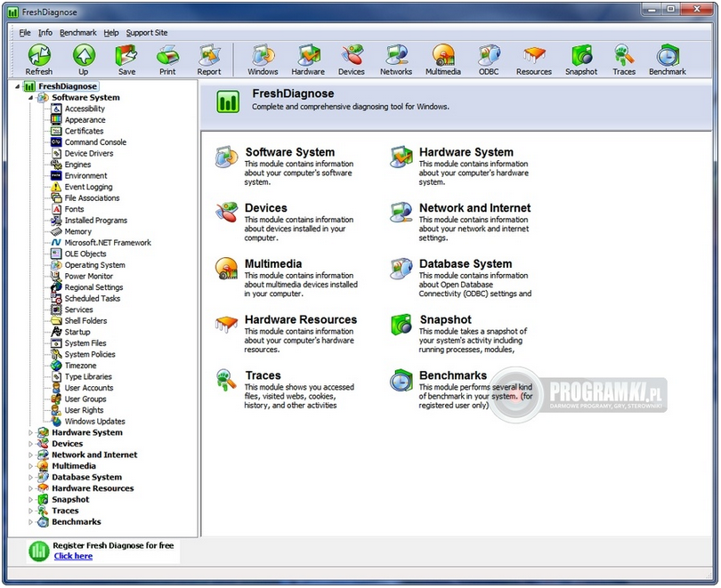Open the Resources toolbar icon
This screenshot has width=721, height=588.
coord(534,55)
